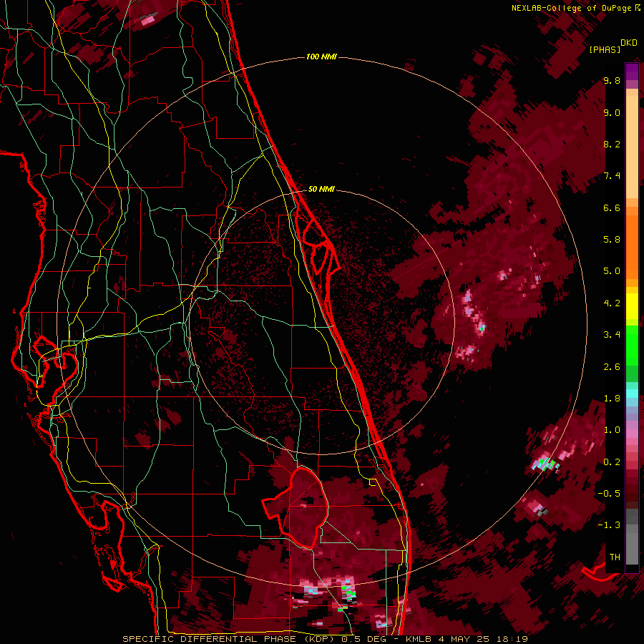Select the -1.3 value on the color scale
644x644 pixels.
(x=610, y=525)
